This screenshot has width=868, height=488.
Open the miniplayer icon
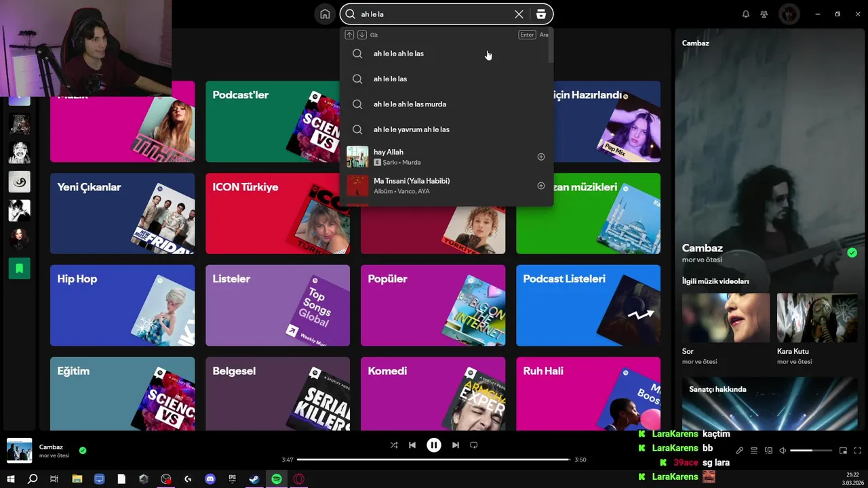(x=844, y=451)
